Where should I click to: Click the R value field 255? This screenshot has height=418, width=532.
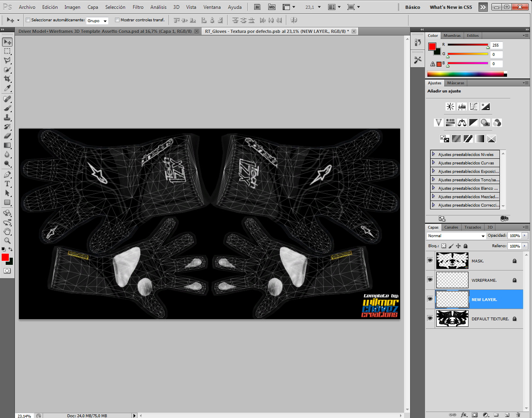pyautogui.click(x=497, y=45)
